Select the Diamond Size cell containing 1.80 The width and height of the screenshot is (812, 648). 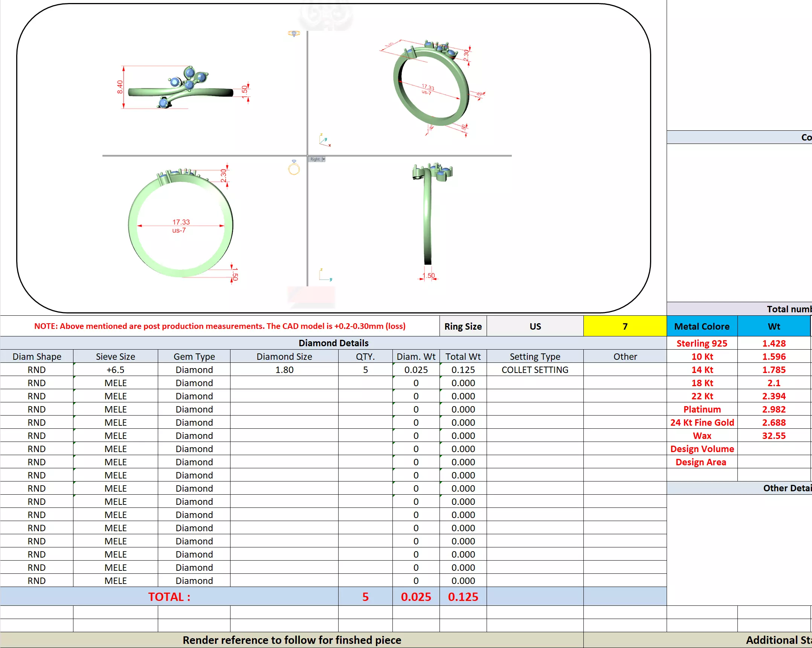[284, 370]
